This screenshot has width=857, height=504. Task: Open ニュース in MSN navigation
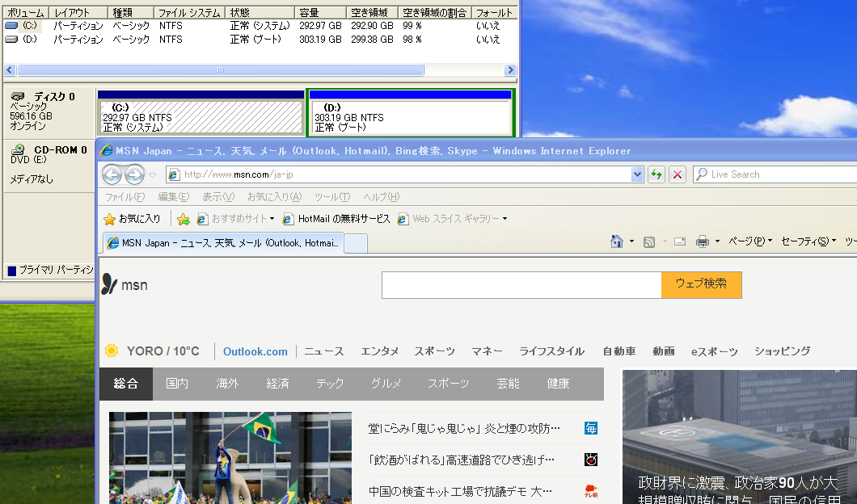click(x=324, y=351)
